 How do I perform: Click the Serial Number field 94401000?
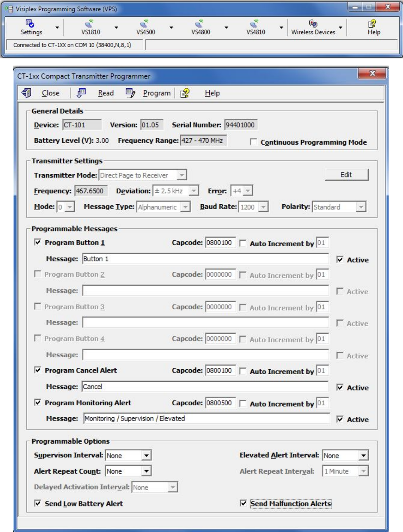pyautogui.click(x=241, y=125)
